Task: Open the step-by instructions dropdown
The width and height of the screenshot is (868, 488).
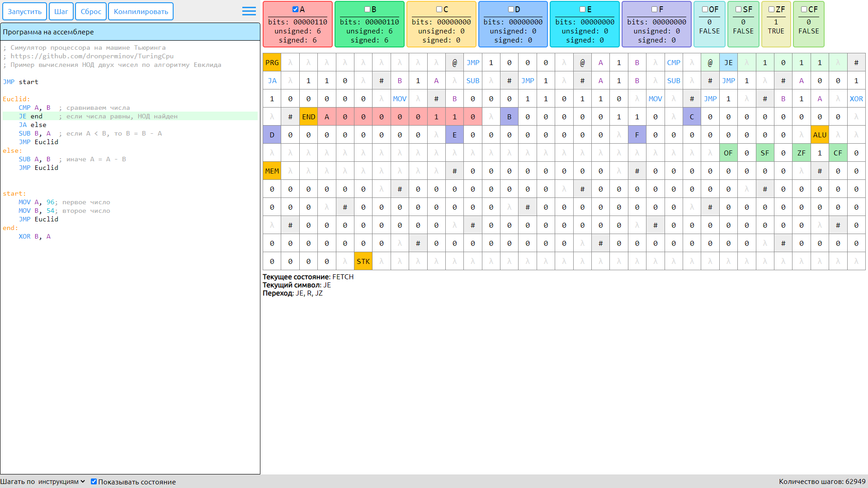Action: (x=61, y=482)
